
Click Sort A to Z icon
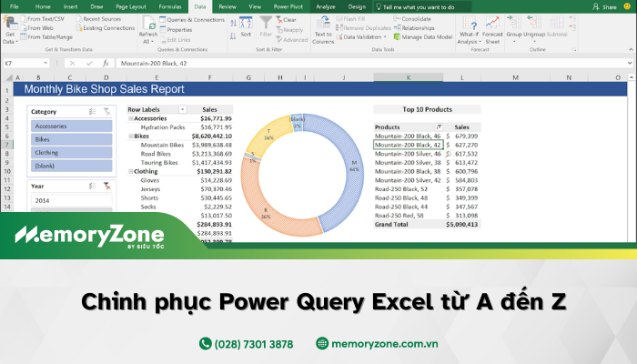coord(233,23)
